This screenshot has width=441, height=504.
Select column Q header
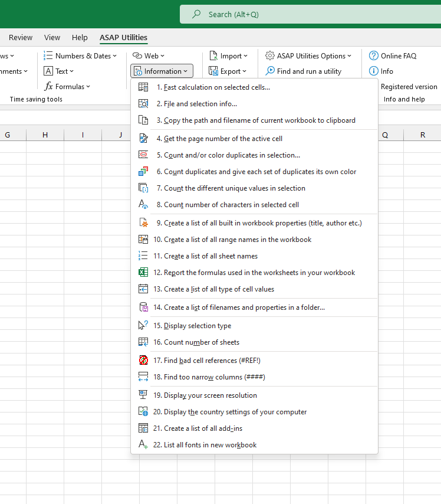point(385,135)
